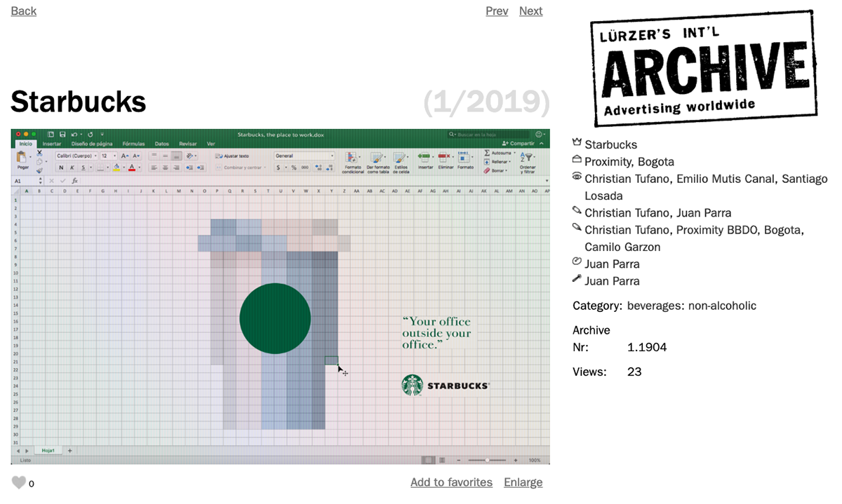Click the increase font size icon
The width and height of the screenshot is (842, 504).
tap(124, 156)
